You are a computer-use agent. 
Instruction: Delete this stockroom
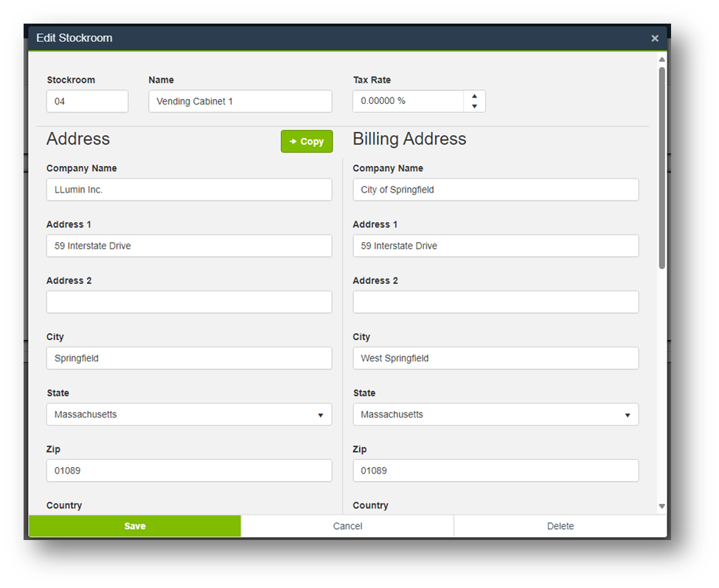point(560,526)
